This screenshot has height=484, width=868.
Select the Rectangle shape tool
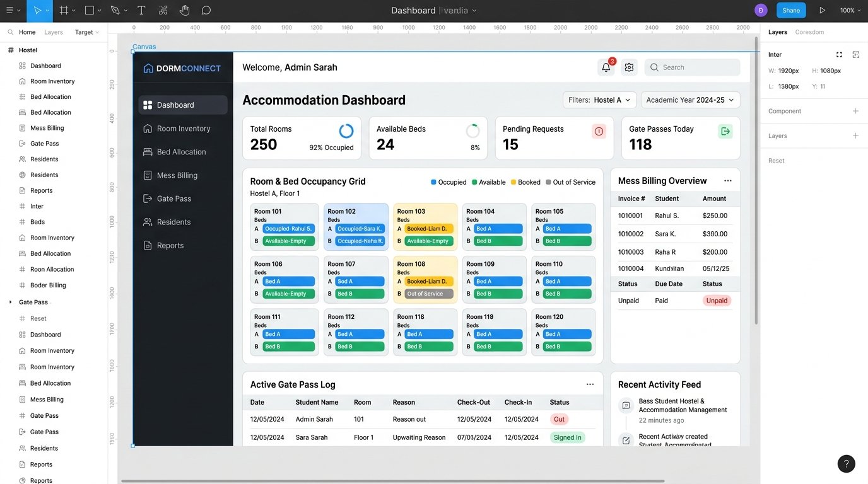tap(90, 11)
